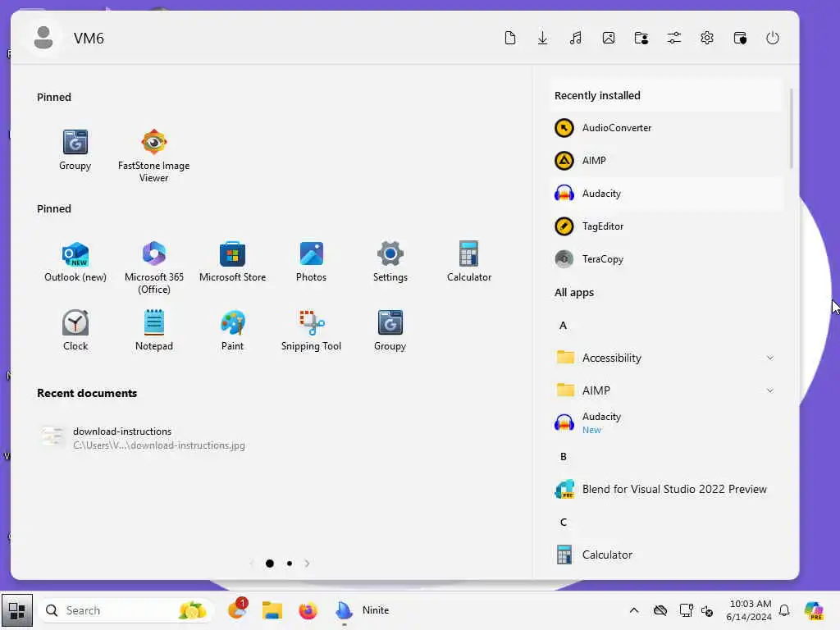
Task: Click the Windows Start button
Action: pyautogui.click(x=16, y=610)
